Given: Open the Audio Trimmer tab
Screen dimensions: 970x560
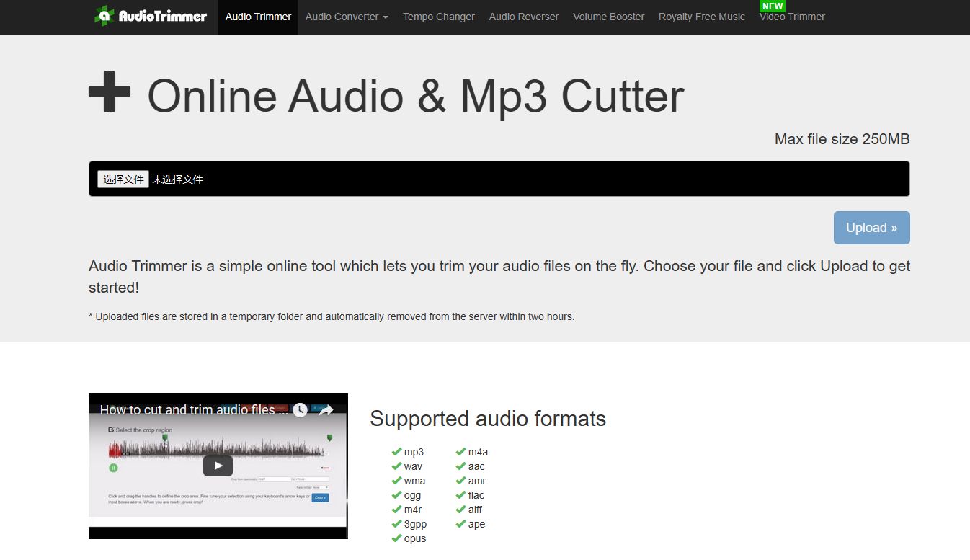Looking at the screenshot, I should 258,17.
